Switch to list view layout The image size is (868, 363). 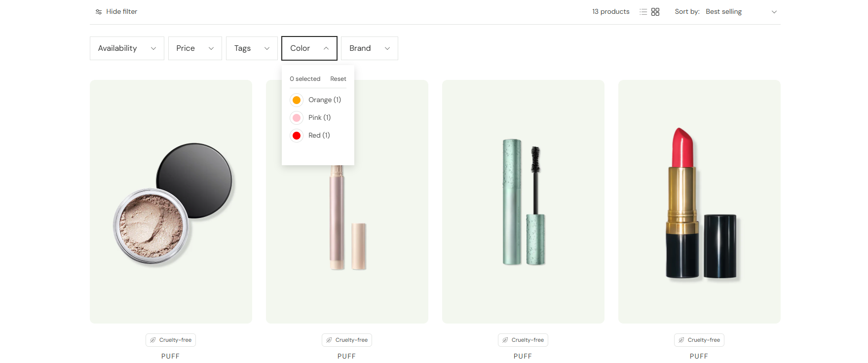pos(643,12)
